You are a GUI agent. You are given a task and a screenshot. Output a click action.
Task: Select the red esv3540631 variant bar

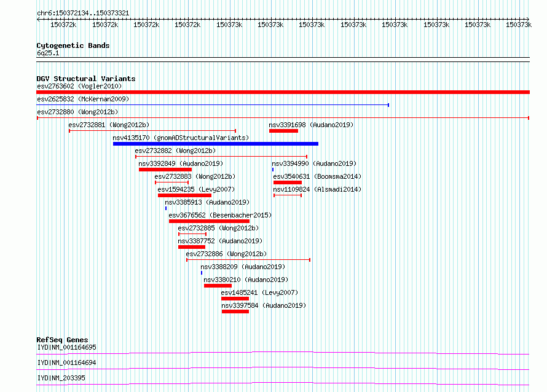[288, 182]
